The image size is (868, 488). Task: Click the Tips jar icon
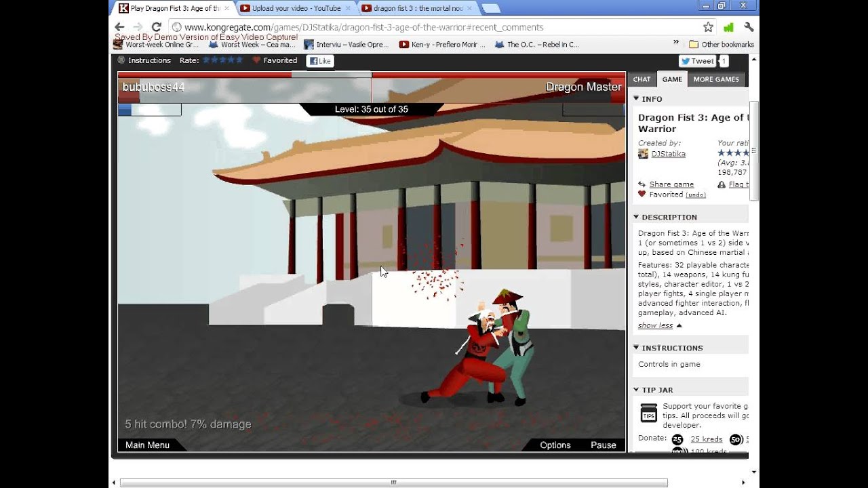[x=648, y=413]
